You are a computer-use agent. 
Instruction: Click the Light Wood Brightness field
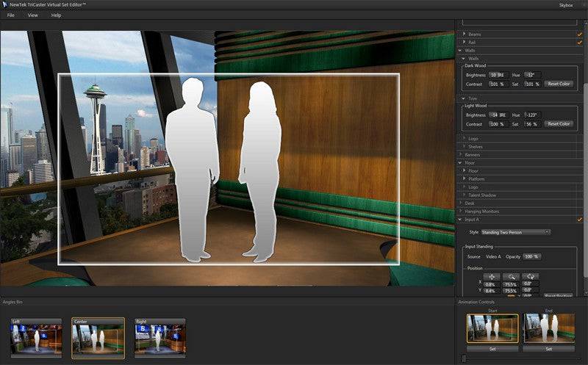tap(498, 115)
